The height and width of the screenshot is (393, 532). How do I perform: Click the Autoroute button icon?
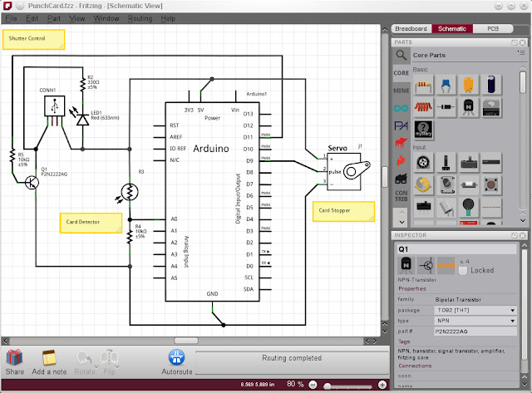pyautogui.click(x=177, y=357)
